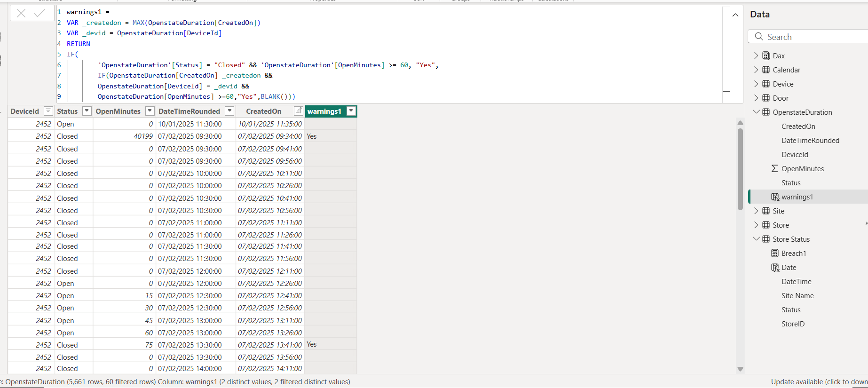Expand the Dax table in the Data pane
The image size is (868, 388).
(x=756, y=55)
